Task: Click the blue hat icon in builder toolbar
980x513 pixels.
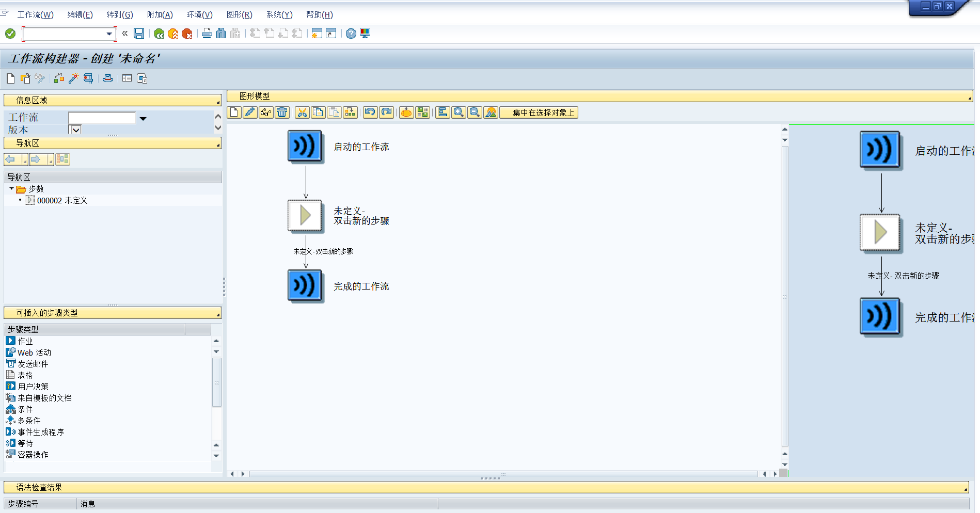Action: [108, 78]
